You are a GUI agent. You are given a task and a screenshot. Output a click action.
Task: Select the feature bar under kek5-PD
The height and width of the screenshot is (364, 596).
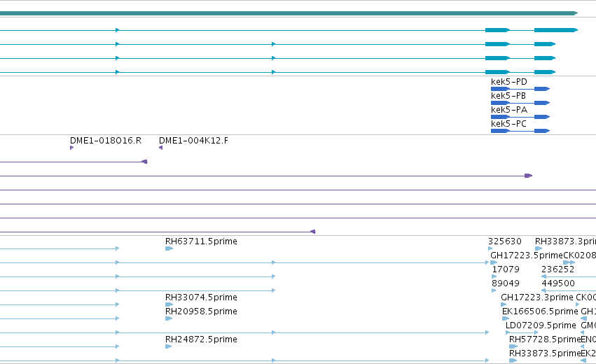(520, 89)
